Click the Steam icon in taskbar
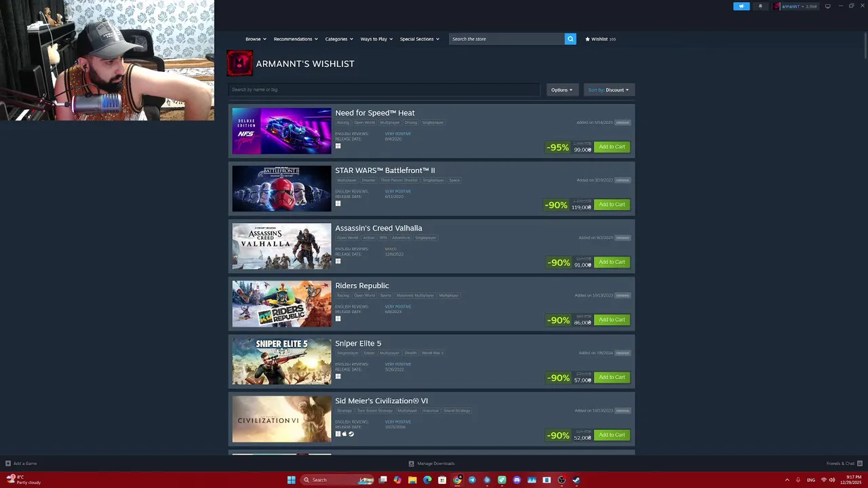The height and width of the screenshot is (488, 868). click(576, 480)
